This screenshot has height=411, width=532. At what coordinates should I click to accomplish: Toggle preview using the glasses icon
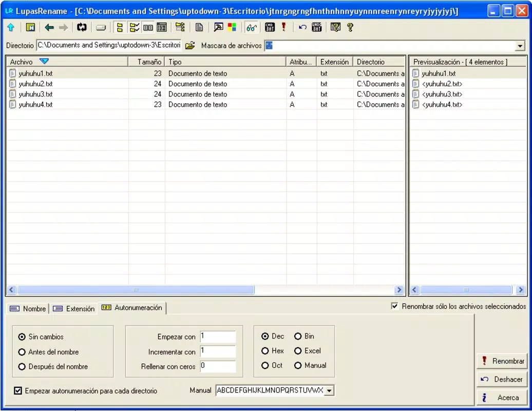tap(252, 28)
